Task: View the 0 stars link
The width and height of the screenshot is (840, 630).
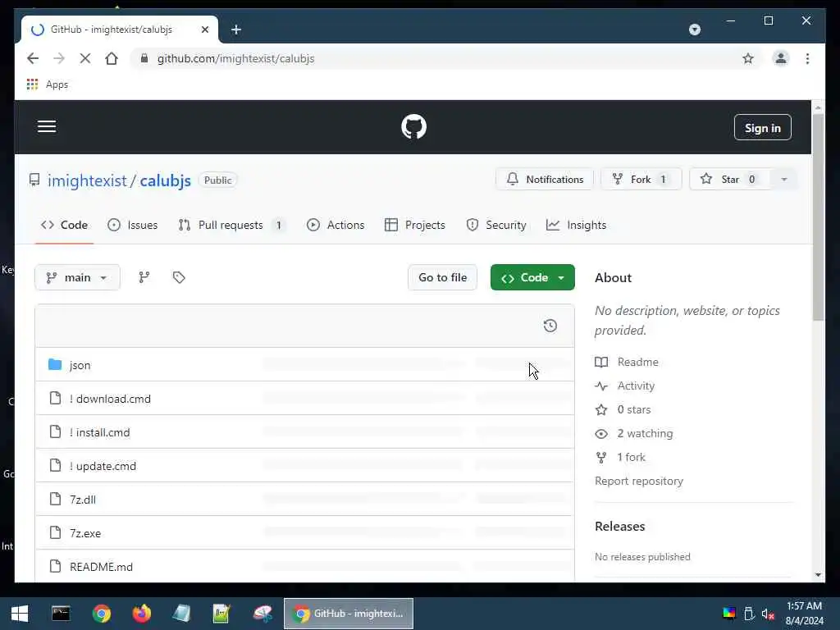Action: 634,410
